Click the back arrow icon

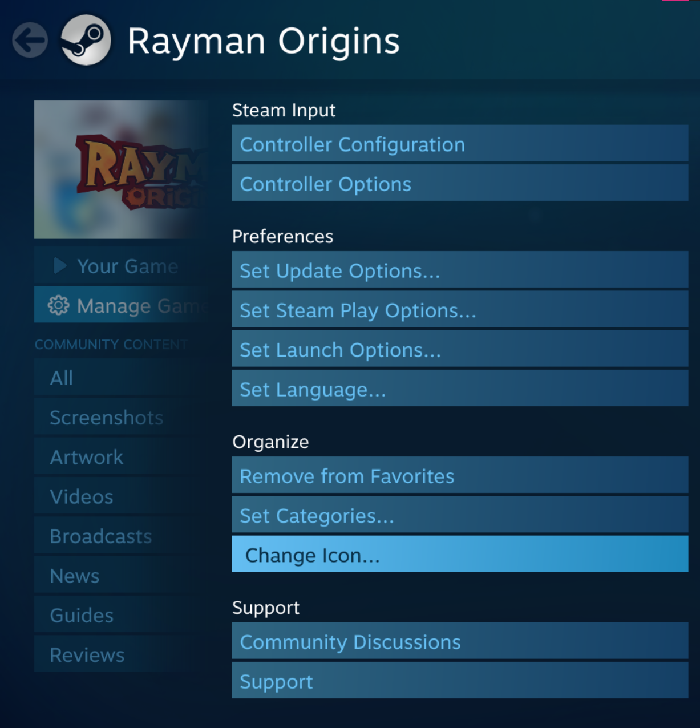[30, 41]
